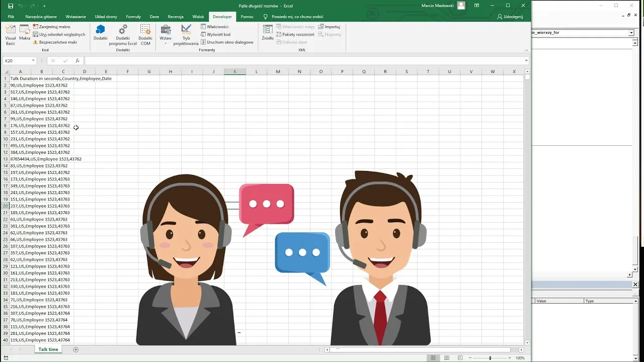Click the 100% zoom level
The height and width of the screenshot is (362, 644).
(520, 358)
